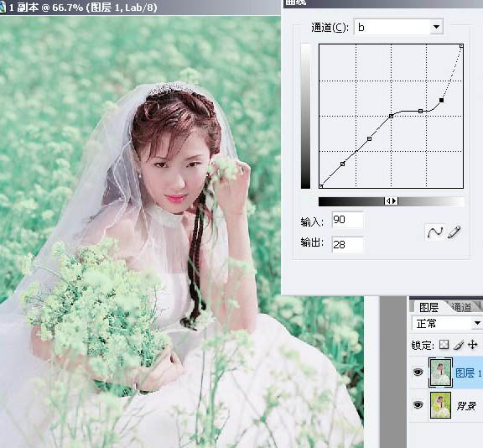Click the 背景 layer name

click(466, 405)
